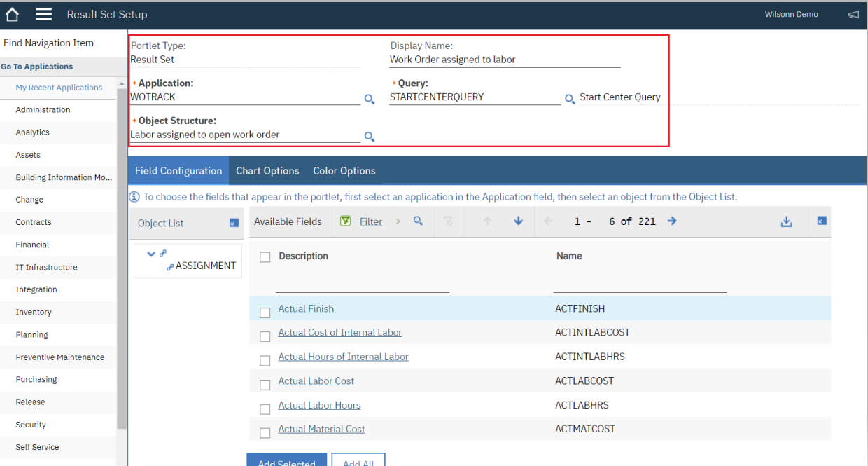The image size is (868, 466).
Task: Collapse the ASSIGNMENT object tree node
Action: pos(151,254)
